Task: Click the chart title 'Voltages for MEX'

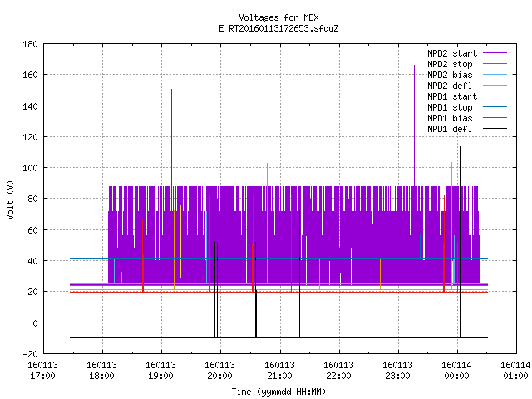Action: [278, 17]
